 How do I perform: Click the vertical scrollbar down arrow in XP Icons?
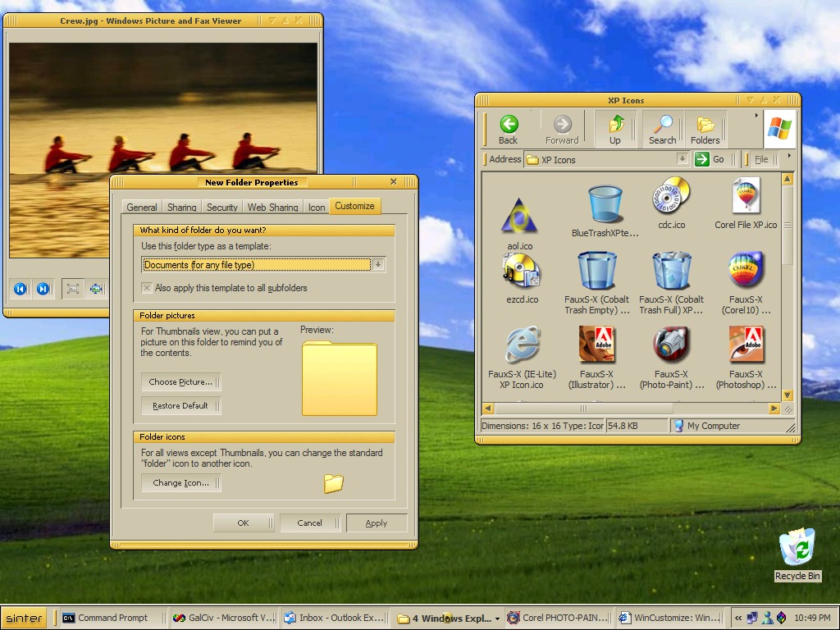pyautogui.click(x=787, y=395)
